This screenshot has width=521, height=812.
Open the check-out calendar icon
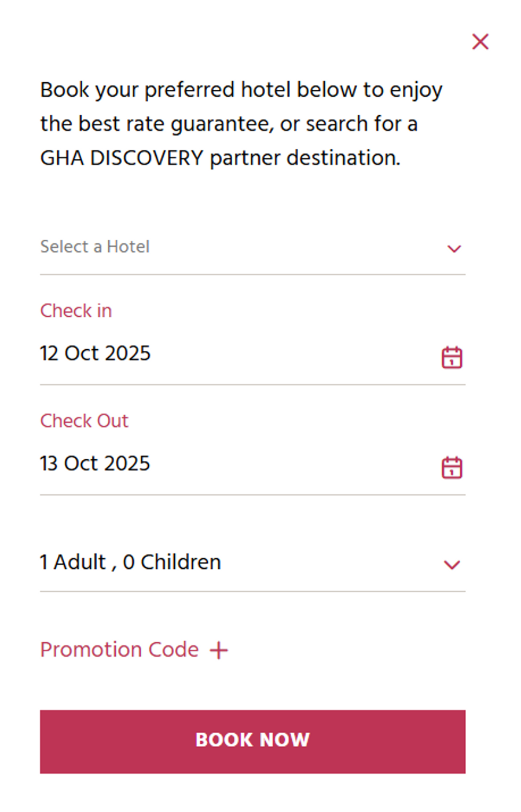[452, 467]
